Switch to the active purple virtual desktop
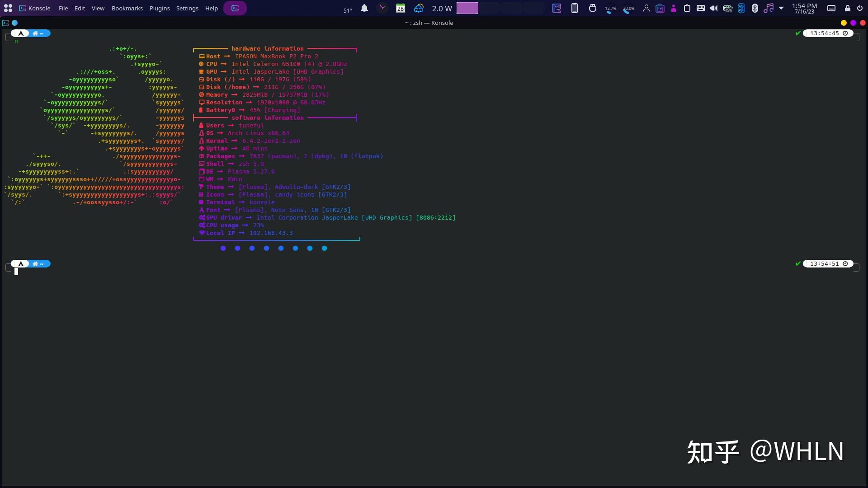 tap(467, 8)
